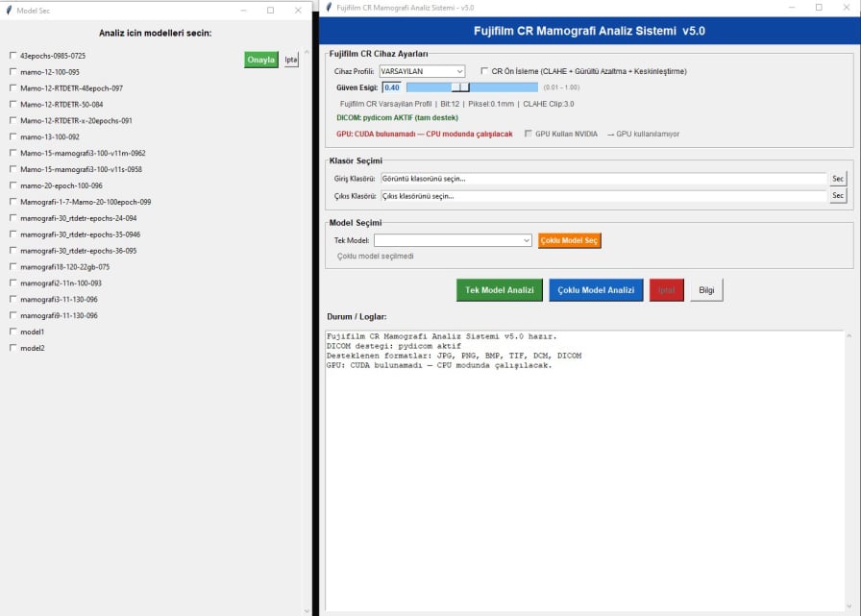Open the Cihaz Profili VARSAYILAN dropdown
This screenshot has width=861, height=616.
click(x=422, y=71)
